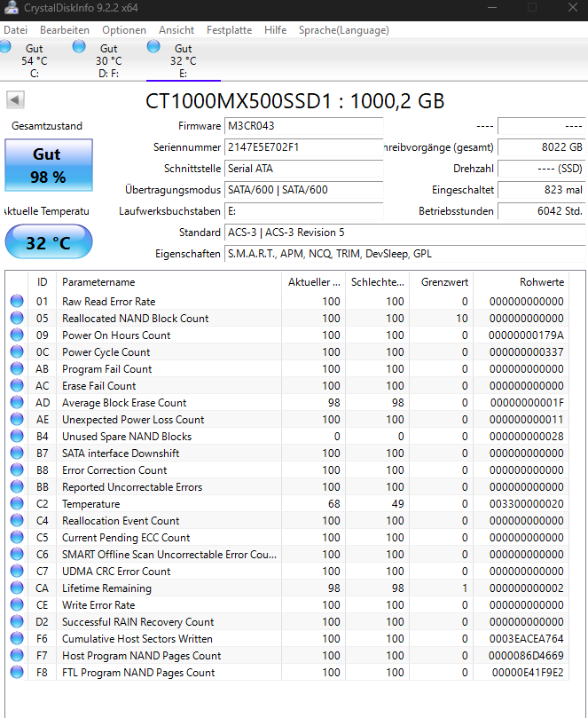Click status orb for FTL Program NAND Pages Count
This screenshot has width=588, height=718.
[17, 672]
